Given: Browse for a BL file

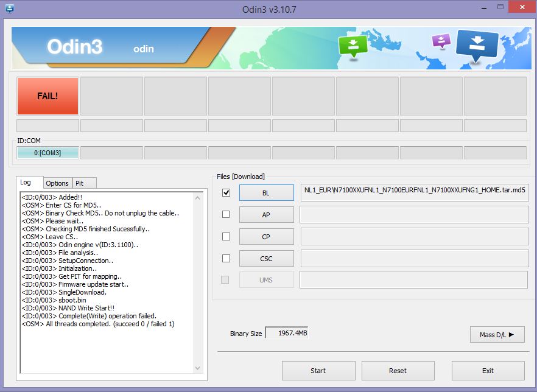Looking at the screenshot, I should [x=266, y=193].
